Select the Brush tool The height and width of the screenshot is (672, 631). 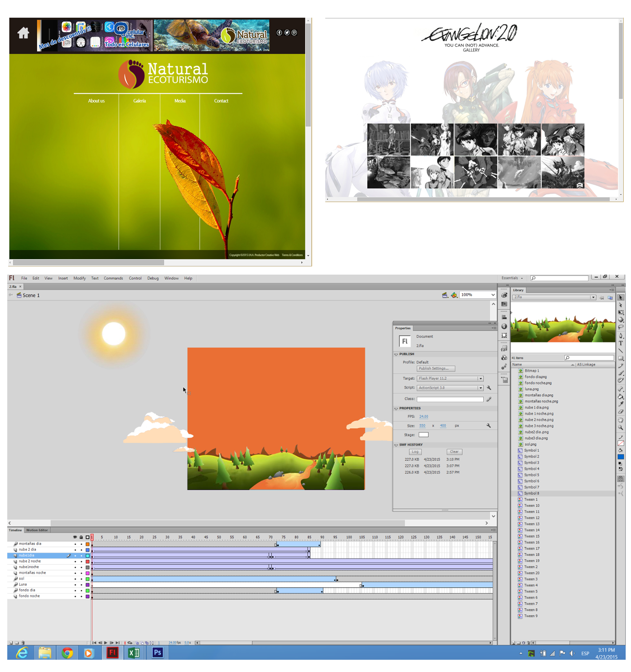click(x=621, y=373)
